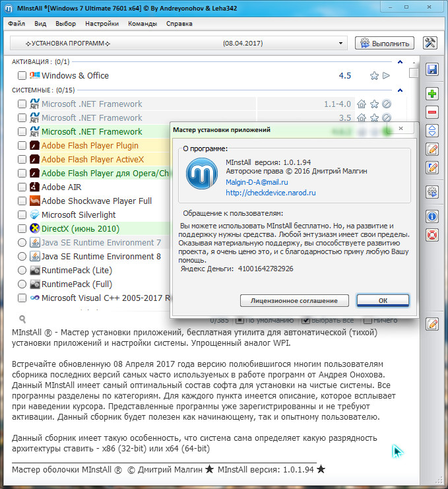Select the Java SE Runtime Environment 7 radio button

[x=22, y=242]
